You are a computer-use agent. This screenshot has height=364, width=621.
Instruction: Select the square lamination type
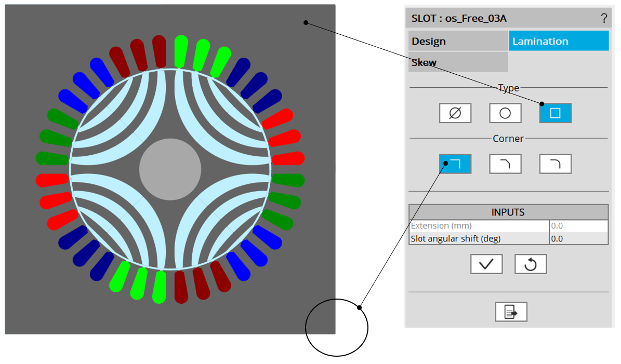point(555,113)
